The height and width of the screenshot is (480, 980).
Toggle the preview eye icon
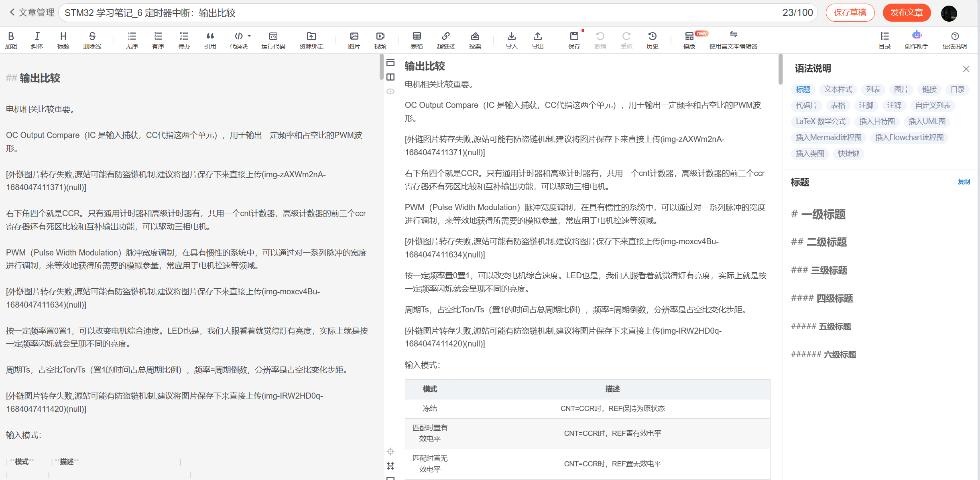point(390,91)
